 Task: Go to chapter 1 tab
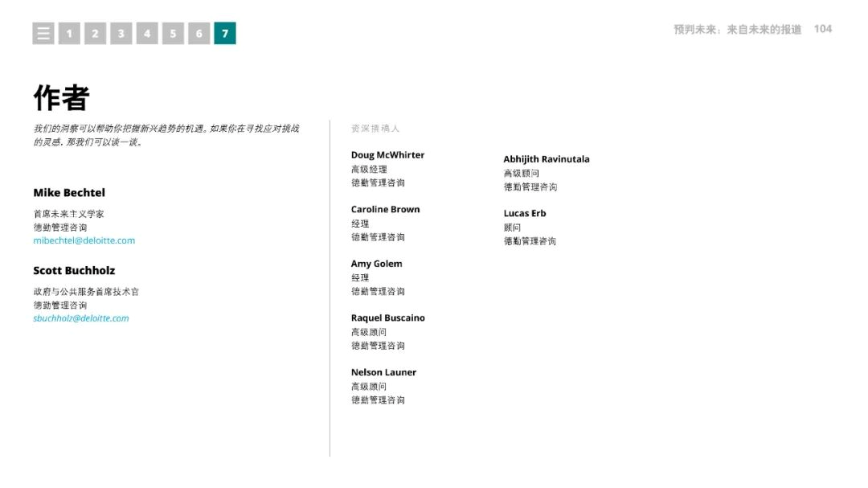point(69,33)
